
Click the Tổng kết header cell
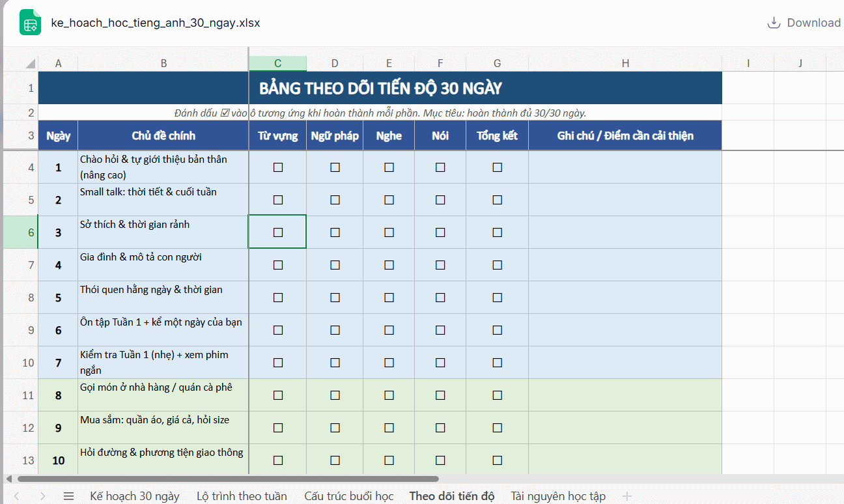[497, 135]
